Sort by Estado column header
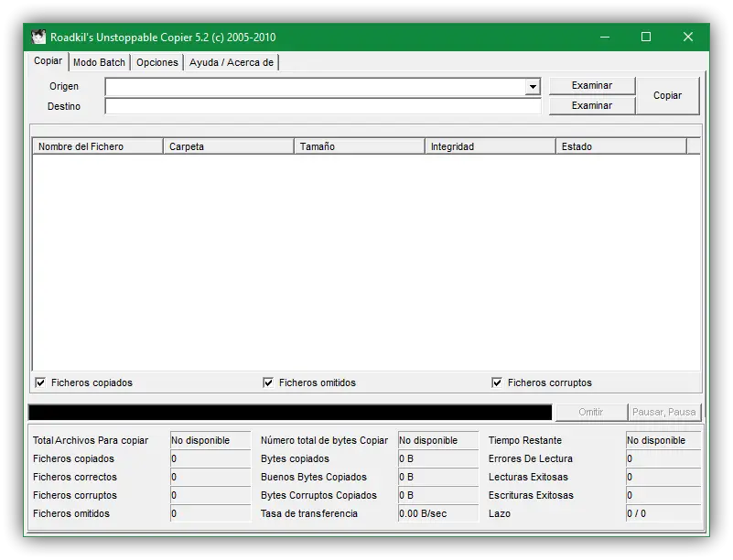 tap(621, 146)
